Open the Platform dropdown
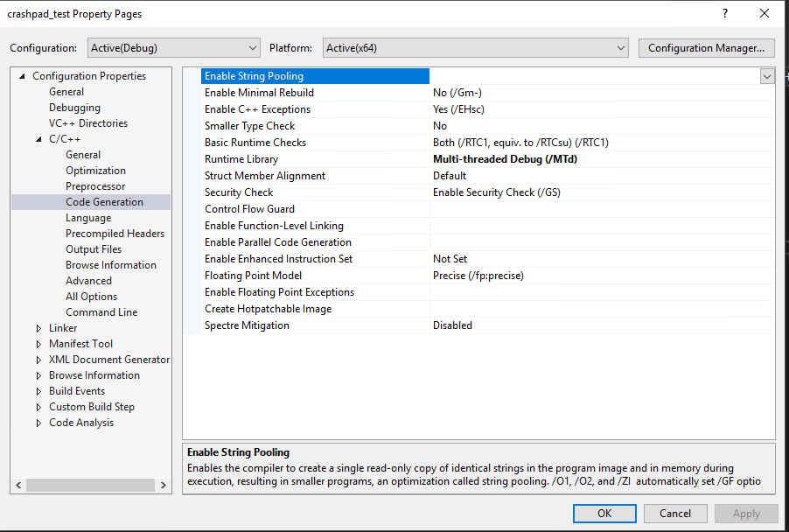 pyautogui.click(x=621, y=48)
